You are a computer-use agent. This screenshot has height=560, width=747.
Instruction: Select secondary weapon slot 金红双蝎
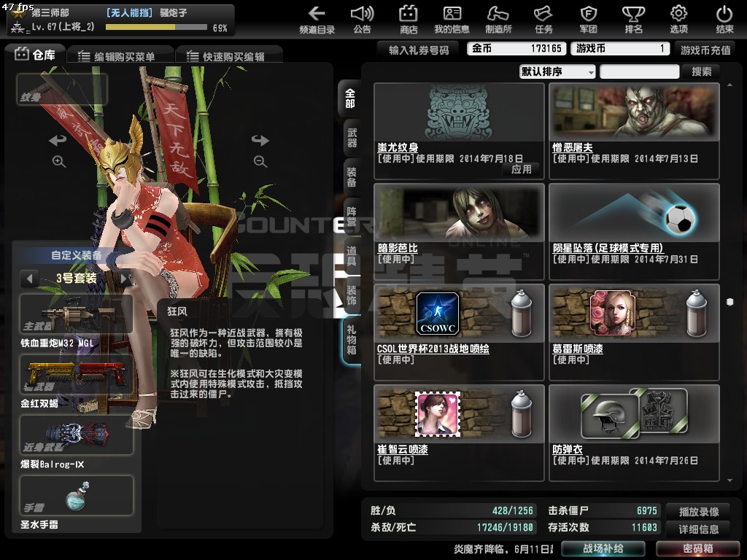coord(76,374)
